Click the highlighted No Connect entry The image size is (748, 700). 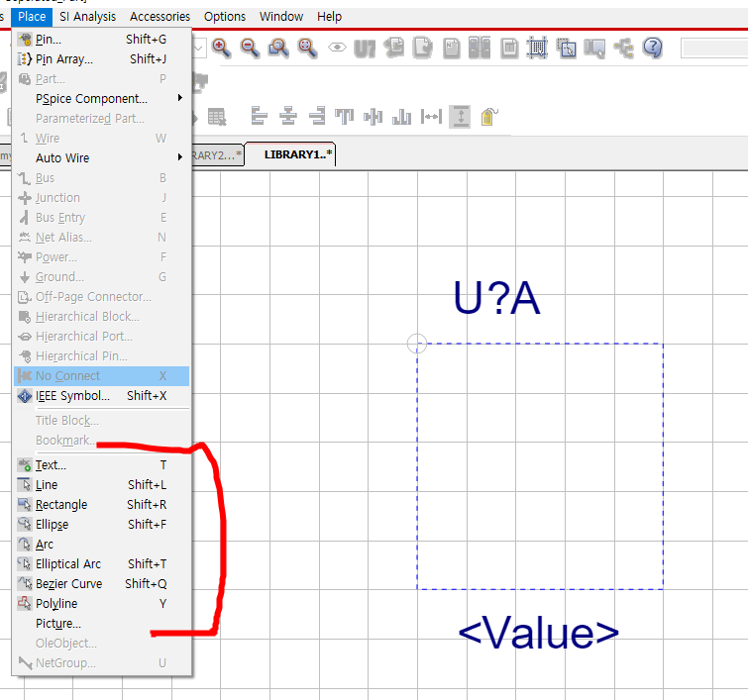102,376
